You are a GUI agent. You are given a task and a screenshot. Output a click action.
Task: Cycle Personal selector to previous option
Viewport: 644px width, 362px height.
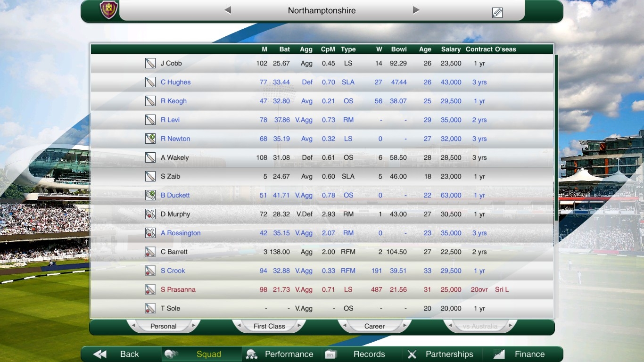tap(133, 326)
